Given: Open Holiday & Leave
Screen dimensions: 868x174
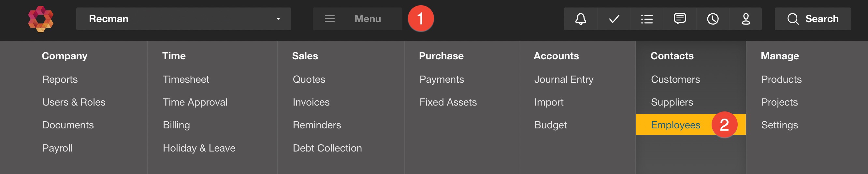Looking at the screenshot, I should pos(199,148).
